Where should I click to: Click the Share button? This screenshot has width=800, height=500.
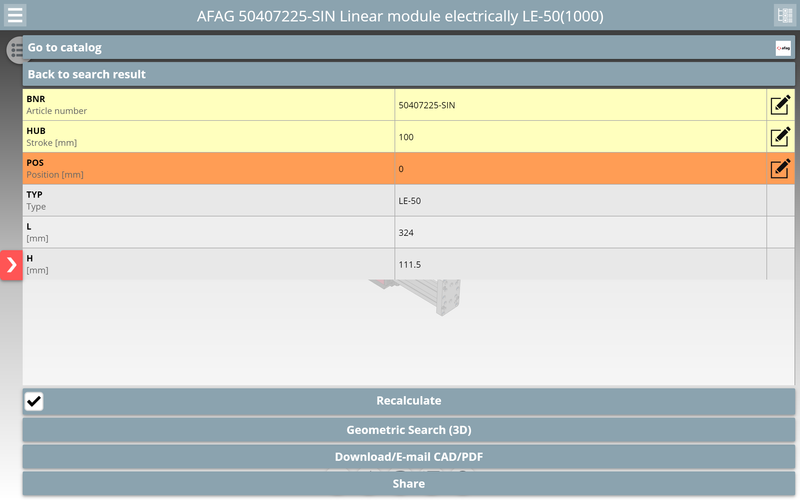409,484
